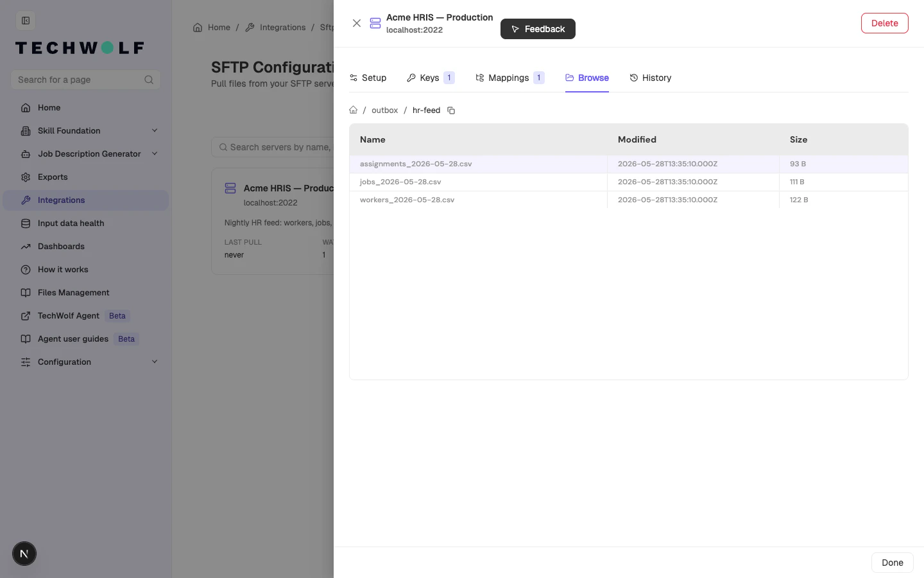Expand Job Description Generator chevron
This screenshot has width=924, height=578.
[x=155, y=154]
